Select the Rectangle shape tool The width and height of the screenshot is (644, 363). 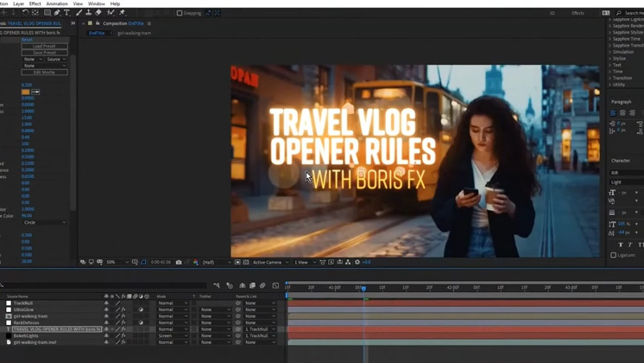[47, 13]
